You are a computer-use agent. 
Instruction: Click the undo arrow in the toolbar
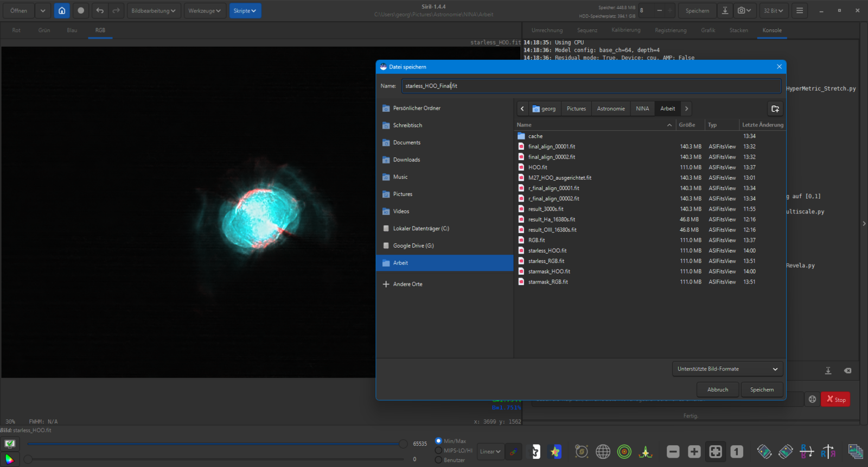tap(100, 10)
